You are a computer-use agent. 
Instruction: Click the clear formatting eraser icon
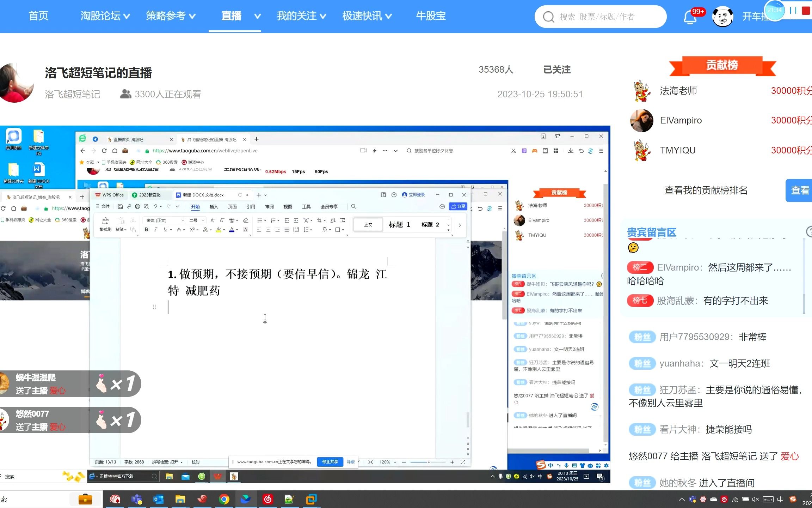pyautogui.click(x=246, y=220)
